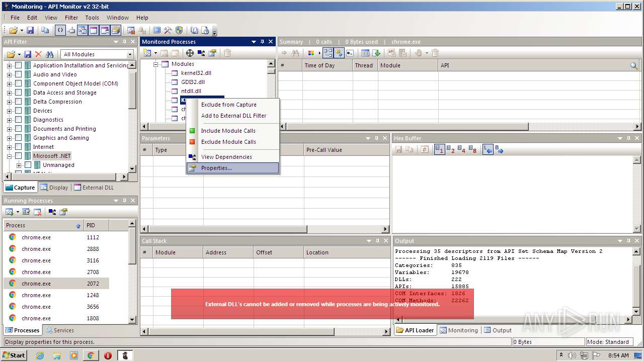Click the trash icon in Monitored Processes toolbar
The height and width of the screenshot is (362, 644).
227,53
